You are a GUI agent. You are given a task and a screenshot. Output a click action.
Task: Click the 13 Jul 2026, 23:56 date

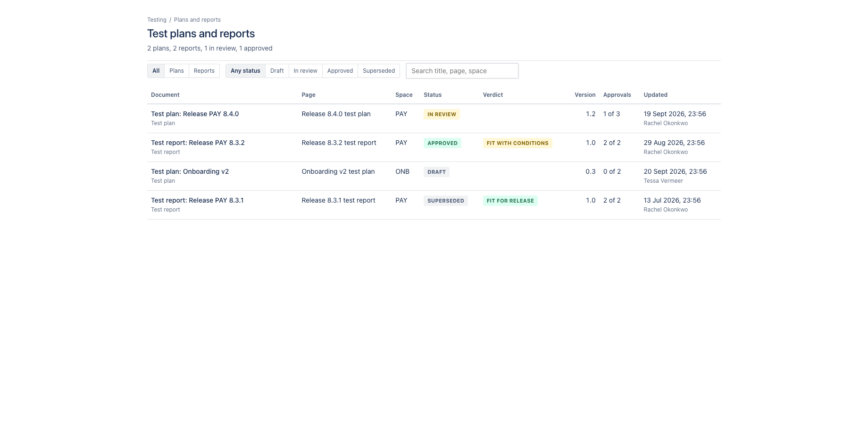(672, 200)
